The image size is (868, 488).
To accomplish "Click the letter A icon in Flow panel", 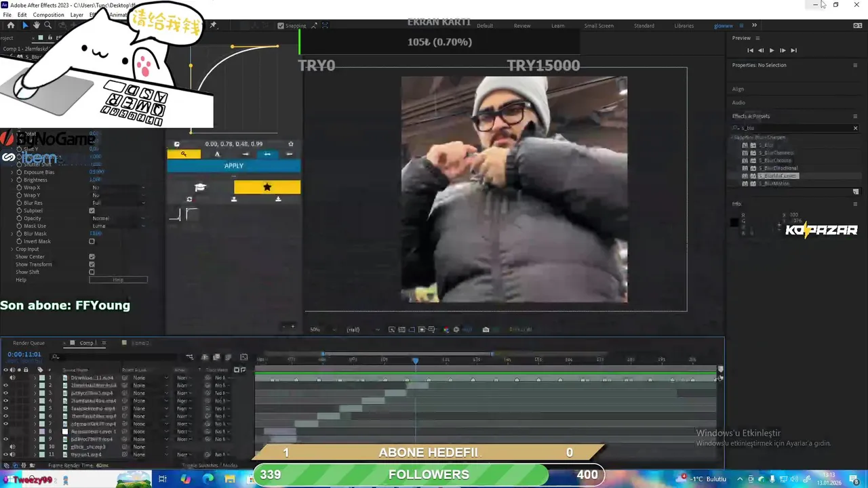I will coord(217,154).
